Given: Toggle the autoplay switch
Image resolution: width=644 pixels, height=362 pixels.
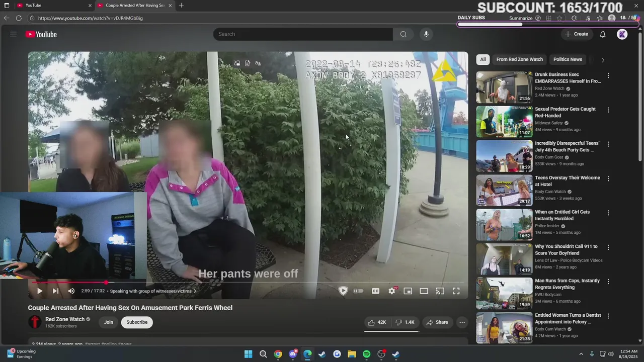Looking at the screenshot, I should (x=358, y=291).
